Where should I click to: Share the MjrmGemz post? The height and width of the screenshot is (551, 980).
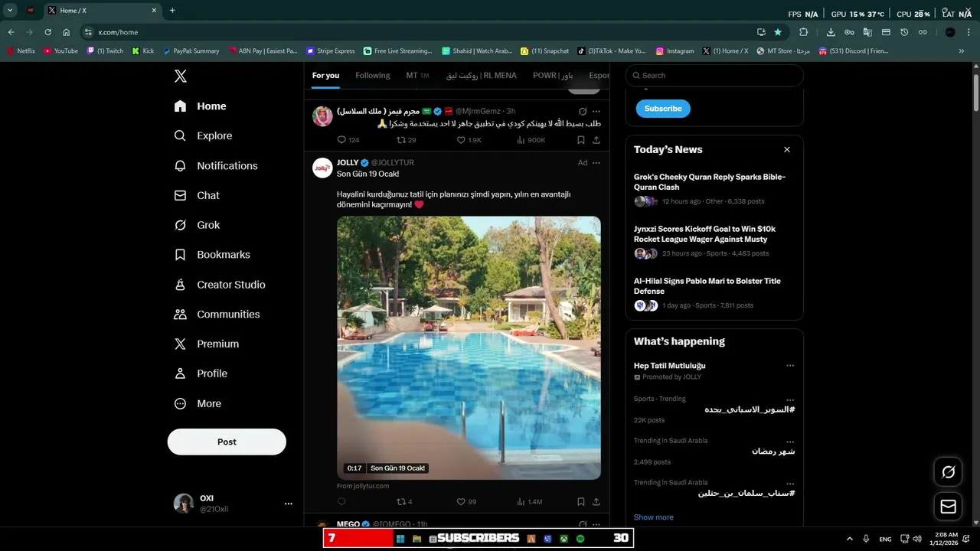click(596, 140)
